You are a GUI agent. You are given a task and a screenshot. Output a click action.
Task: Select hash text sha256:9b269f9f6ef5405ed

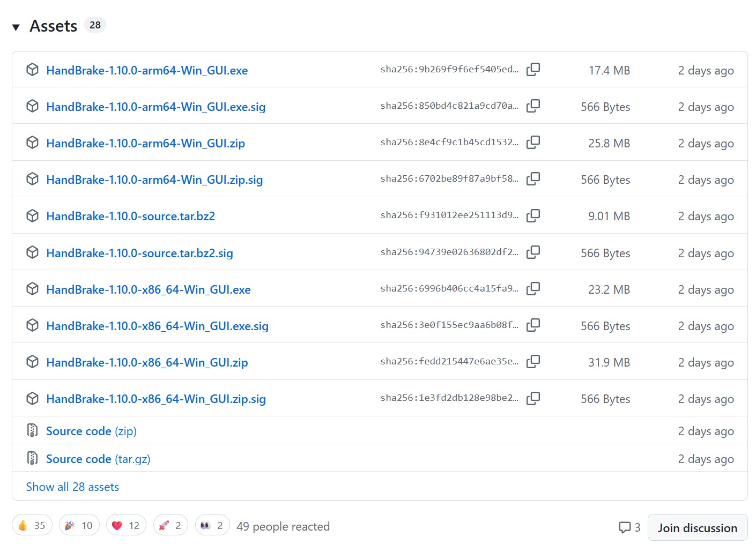point(449,69)
